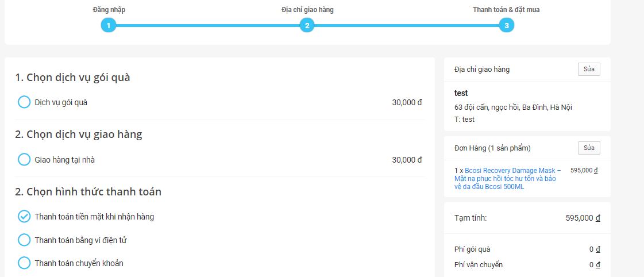Click the Thanh toán & đặt mua step label
This screenshot has height=277, width=644.
tap(507, 10)
